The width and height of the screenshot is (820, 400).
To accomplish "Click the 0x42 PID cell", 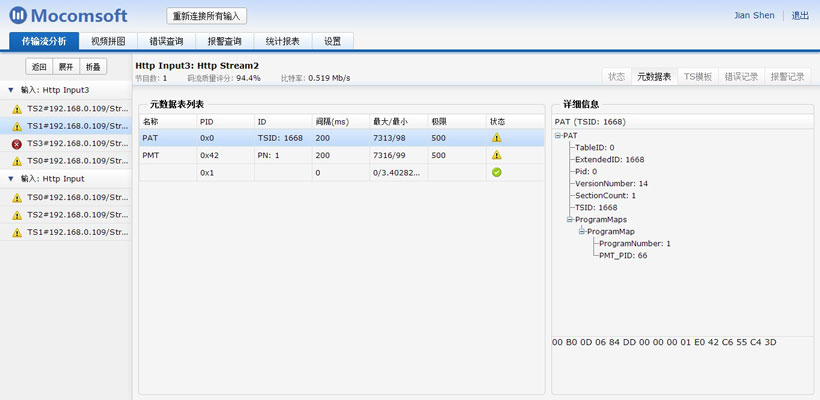I will [225, 155].
